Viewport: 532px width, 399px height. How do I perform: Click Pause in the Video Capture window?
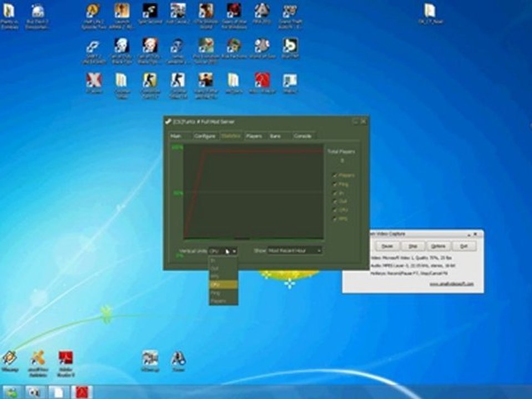point(387,246)
